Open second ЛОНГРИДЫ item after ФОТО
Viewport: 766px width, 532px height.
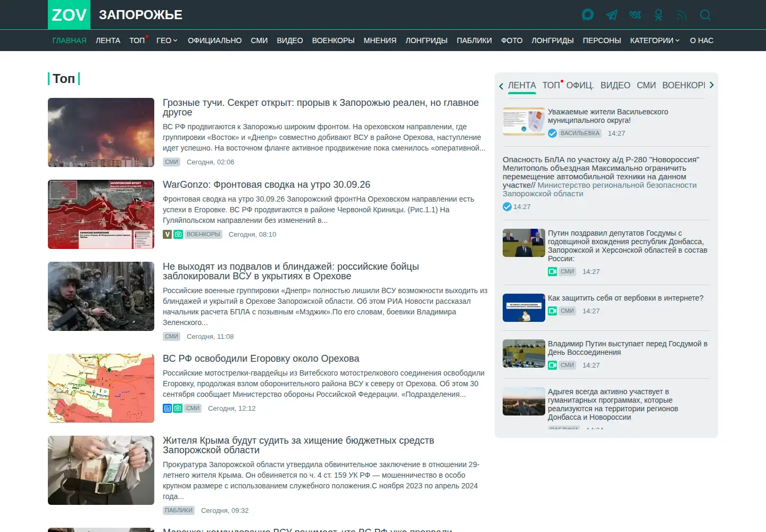(x=552, y=40)
